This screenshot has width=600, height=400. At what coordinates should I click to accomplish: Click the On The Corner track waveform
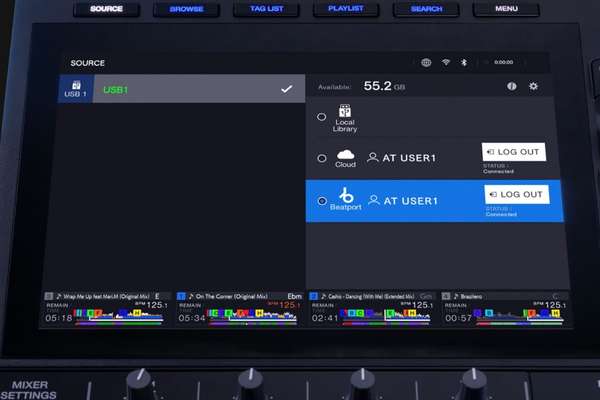point(251,317)
